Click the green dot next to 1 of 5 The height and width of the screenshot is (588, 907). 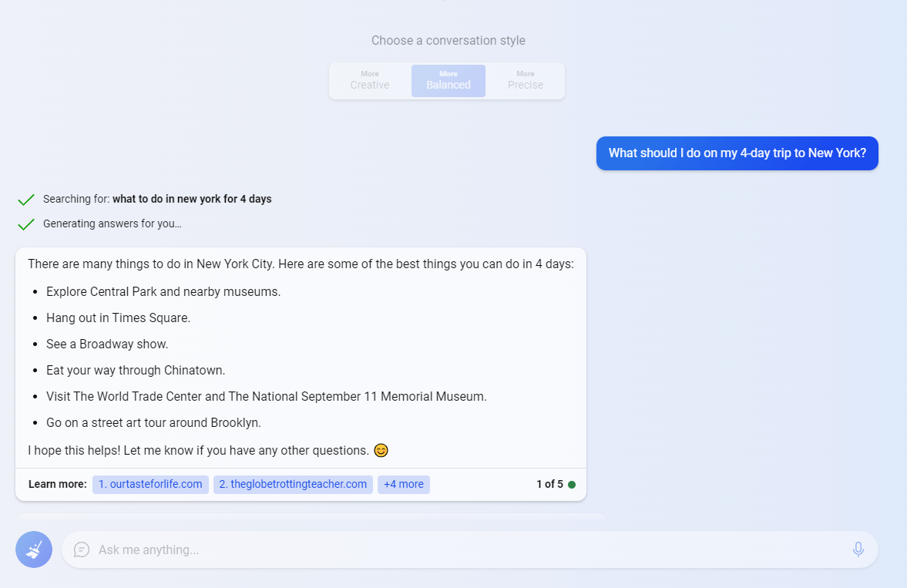coord(572,485)
